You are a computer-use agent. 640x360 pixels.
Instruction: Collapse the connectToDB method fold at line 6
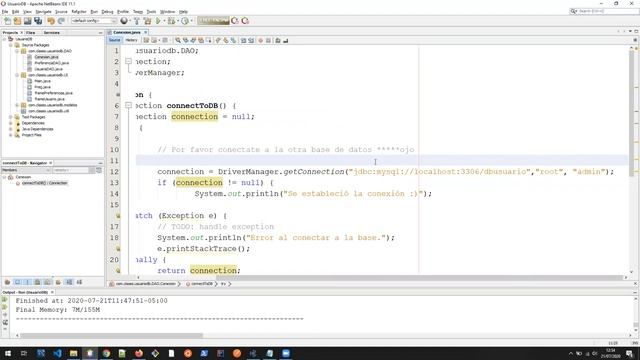[128, 105]
